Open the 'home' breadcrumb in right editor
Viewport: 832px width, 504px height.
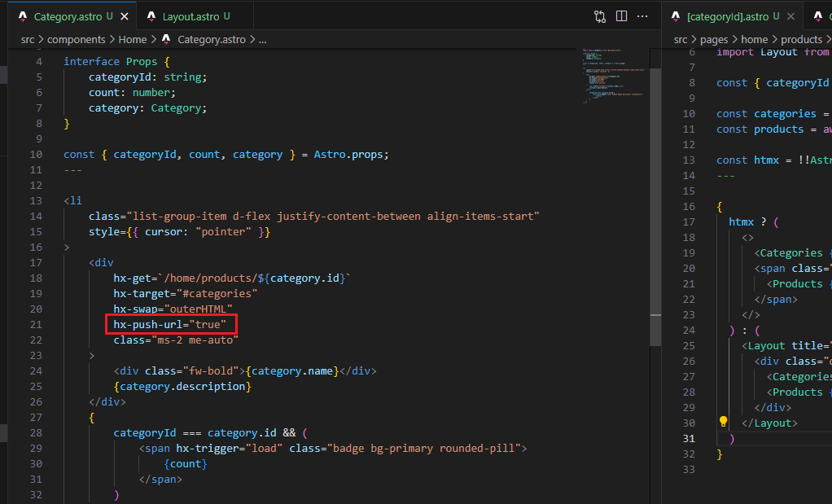coord(755,40)
